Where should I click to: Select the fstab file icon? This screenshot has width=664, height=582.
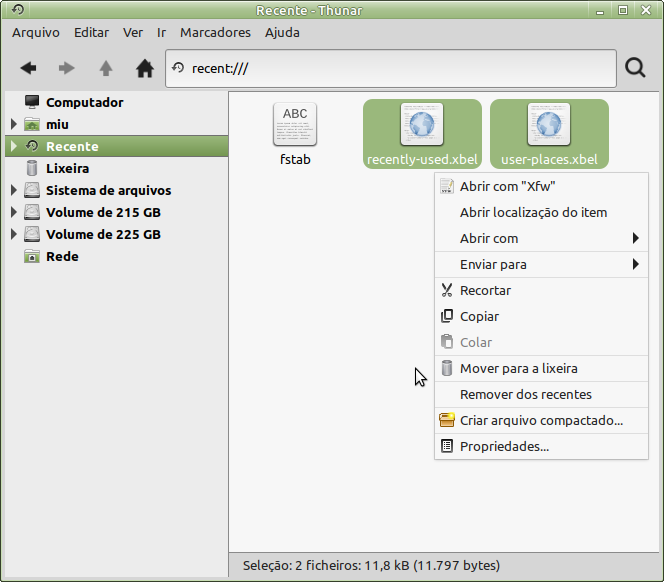tap(295, 125)
